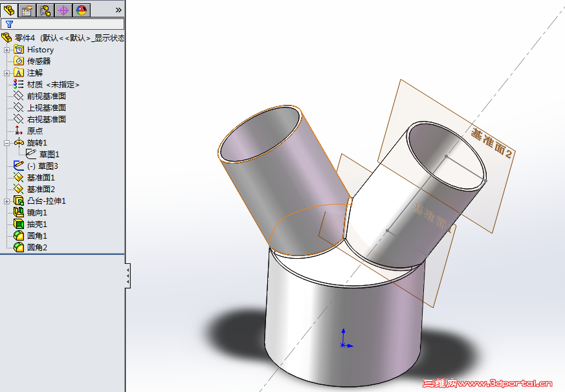Expand more manager tabs with double chevron

(x=118, y=10)
